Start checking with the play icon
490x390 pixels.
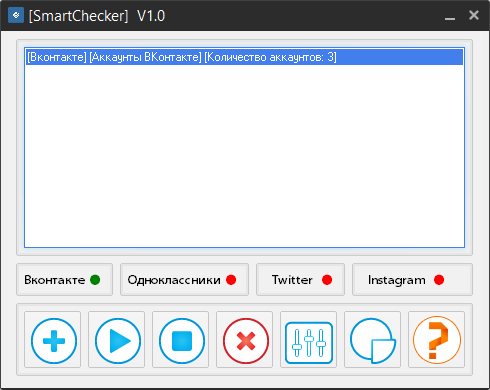[117, 340]
